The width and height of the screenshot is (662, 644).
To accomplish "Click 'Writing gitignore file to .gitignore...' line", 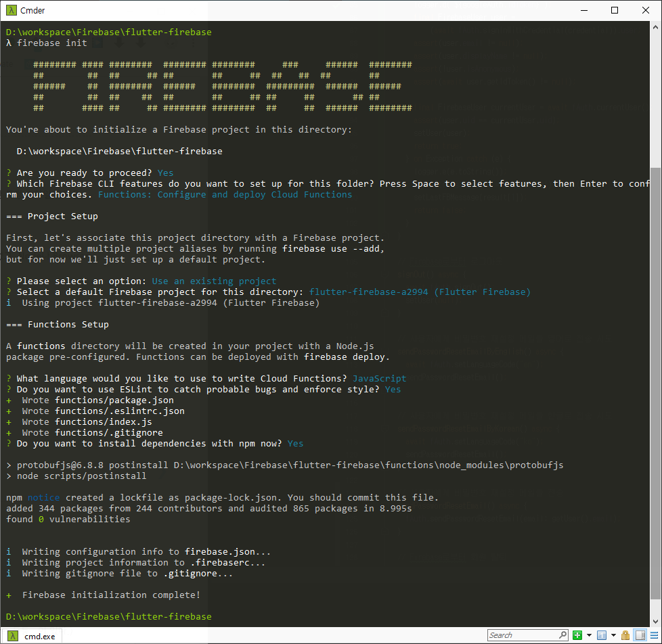I will 120,574.
